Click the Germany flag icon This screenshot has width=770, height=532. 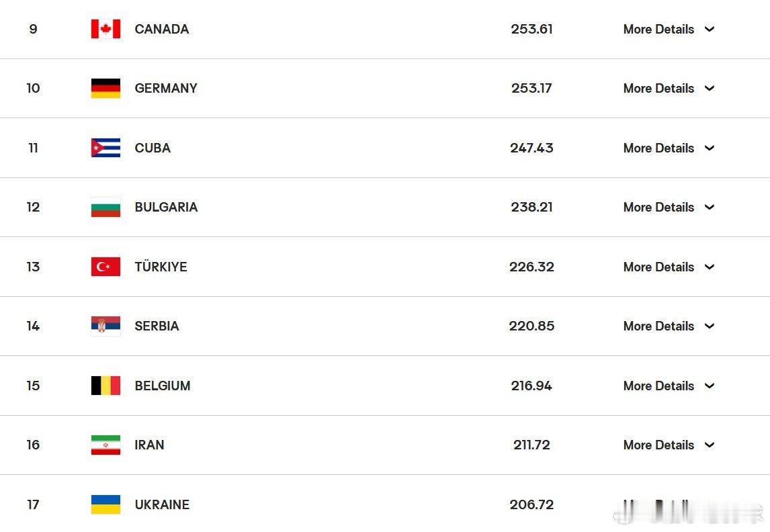(105, 89)
